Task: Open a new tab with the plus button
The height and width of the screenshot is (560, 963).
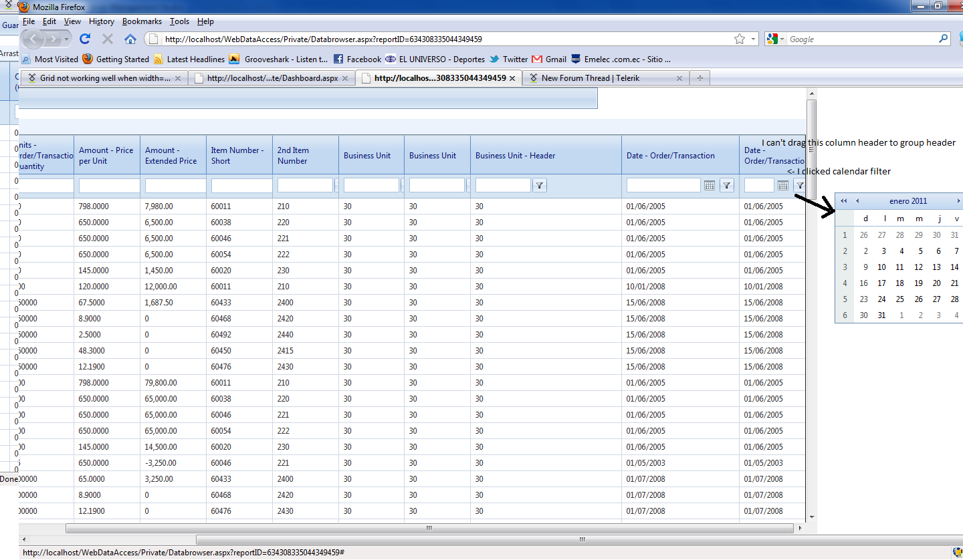Action: pyautogui.click(x=700, y=78)
